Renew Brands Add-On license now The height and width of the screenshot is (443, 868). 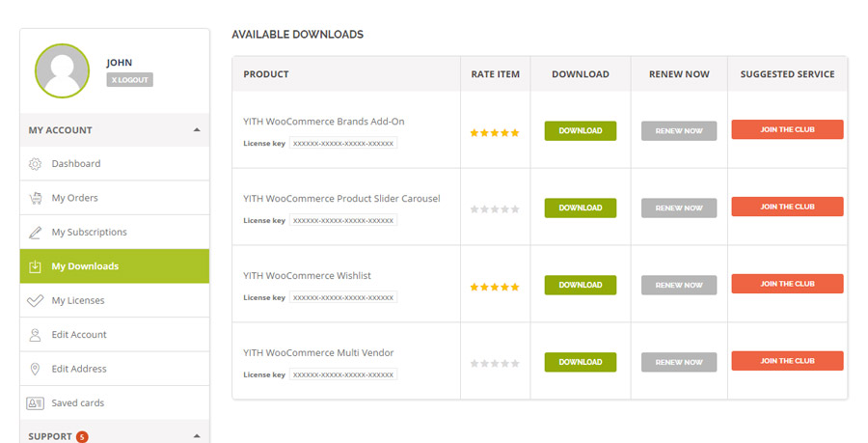679,131
